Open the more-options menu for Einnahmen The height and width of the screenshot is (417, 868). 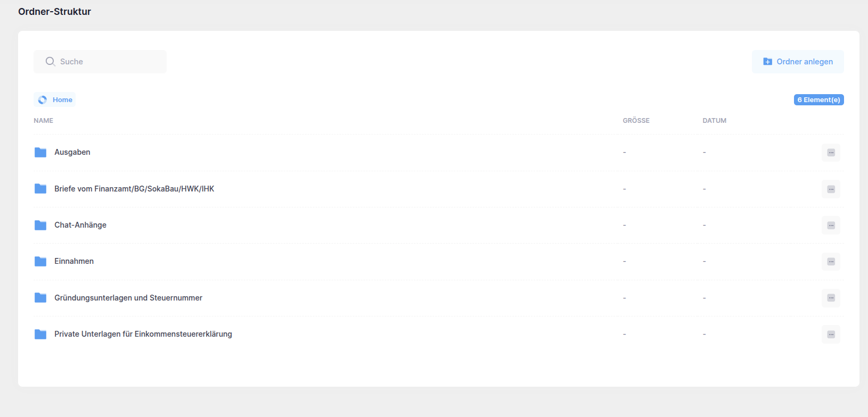[831, 262]
